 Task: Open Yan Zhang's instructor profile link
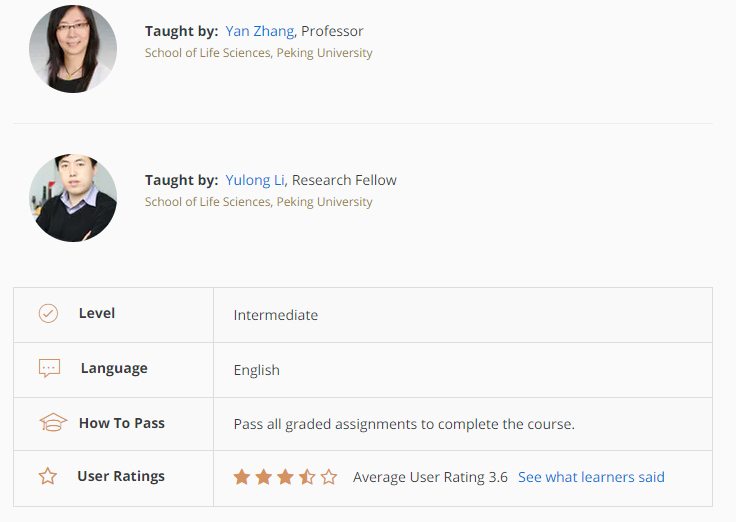coord(259,32)
